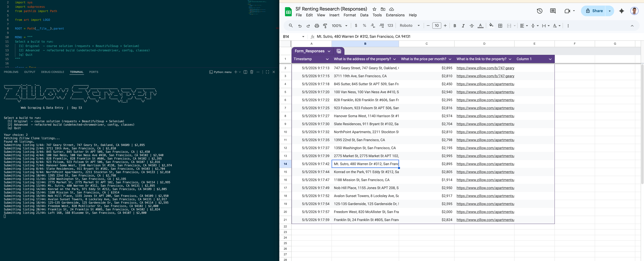Format as currency with dollar icon
The width and height of the screenshot is (644, 261).
pyautogui.click(x=356, y=26)
